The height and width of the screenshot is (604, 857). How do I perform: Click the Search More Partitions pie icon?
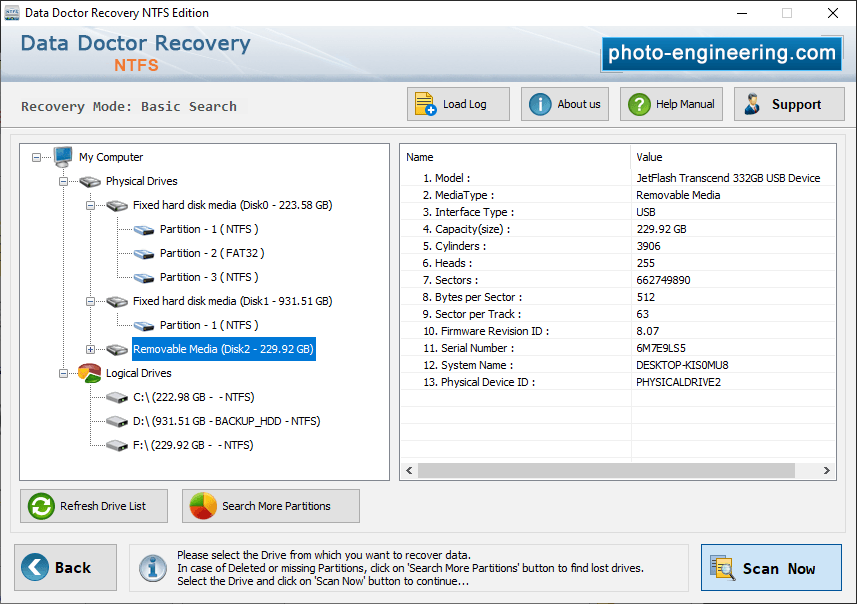click(203, 506)
